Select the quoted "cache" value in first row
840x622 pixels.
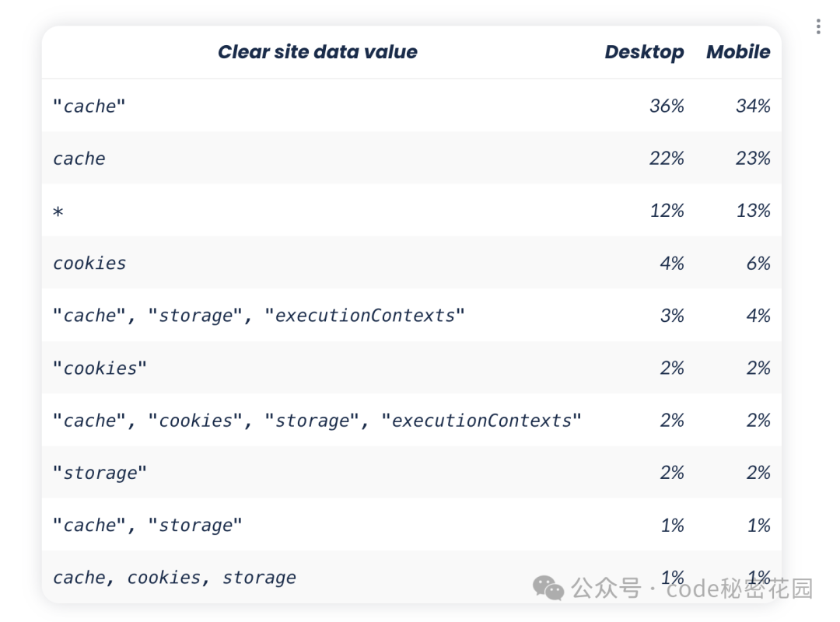[89, 106]
